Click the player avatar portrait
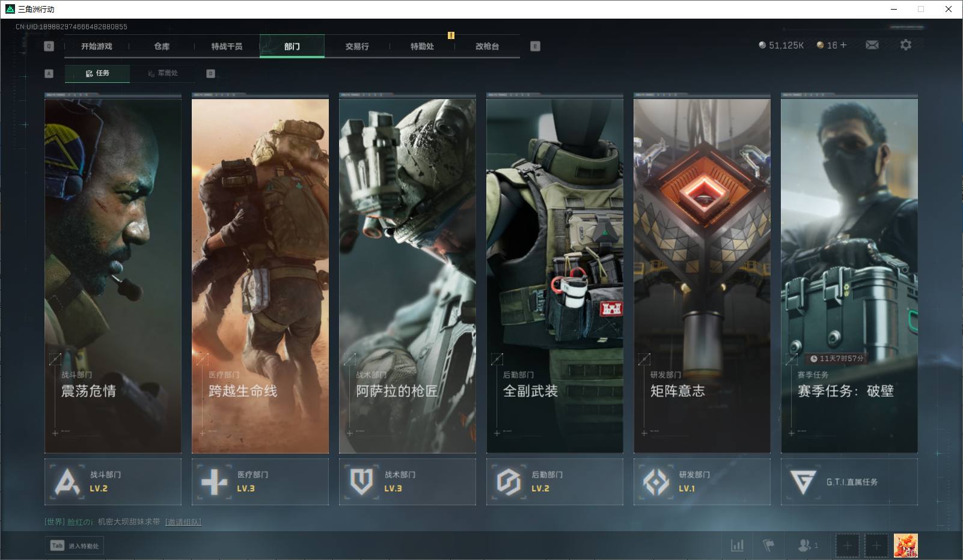Screen dimensions: 963x560 [x=905, y=546]
